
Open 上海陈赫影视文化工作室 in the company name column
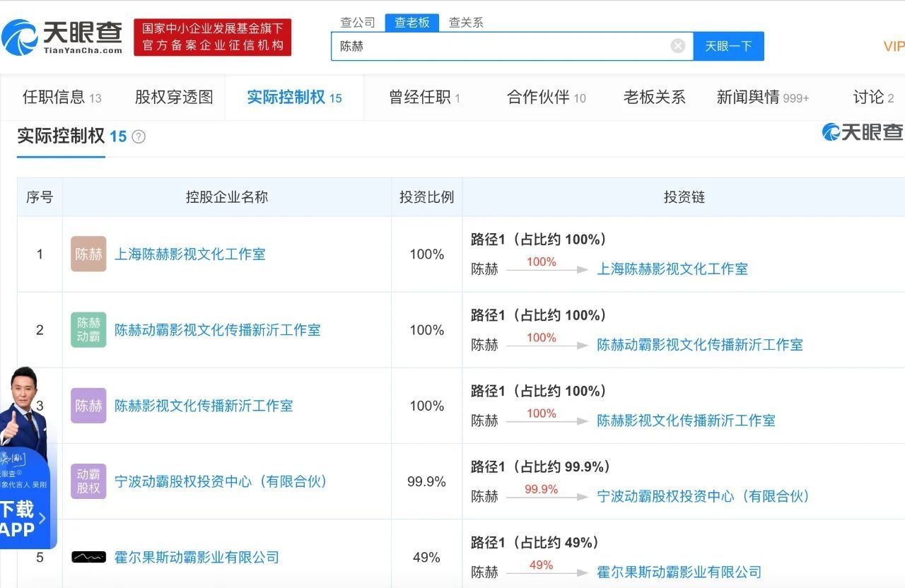190,254
